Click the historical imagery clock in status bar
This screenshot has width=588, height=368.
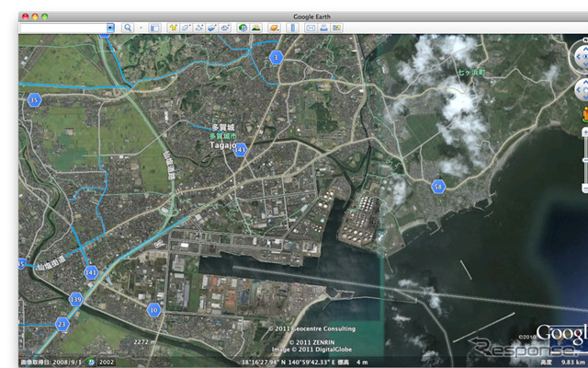pos(91,362)
